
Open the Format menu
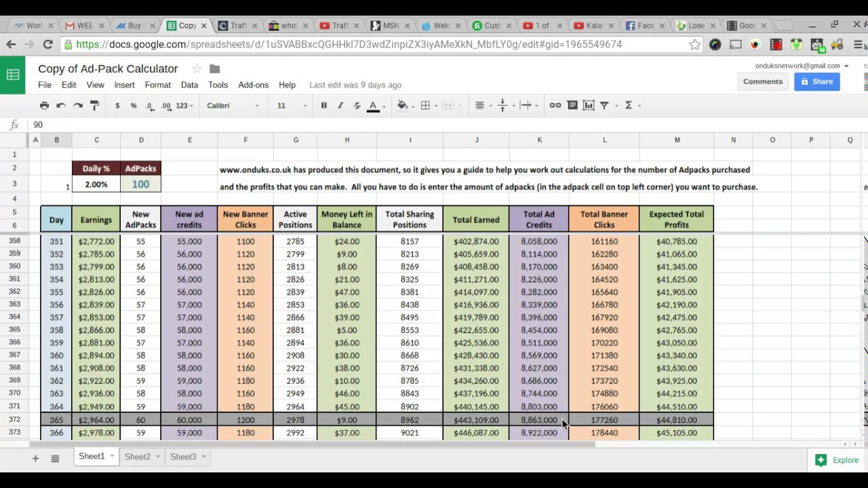pos(158,85)
